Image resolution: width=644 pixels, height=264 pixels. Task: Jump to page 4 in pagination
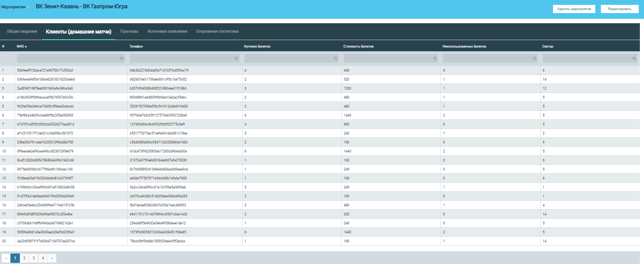[x=43, y=258]
